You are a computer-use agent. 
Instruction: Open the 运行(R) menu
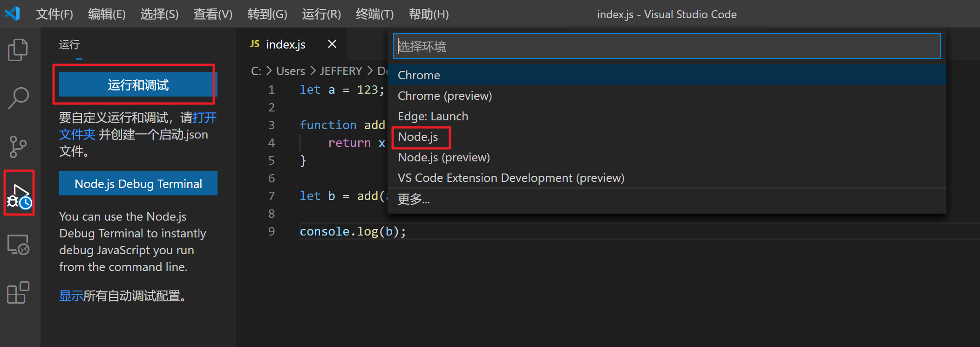[x=321, y=14]
